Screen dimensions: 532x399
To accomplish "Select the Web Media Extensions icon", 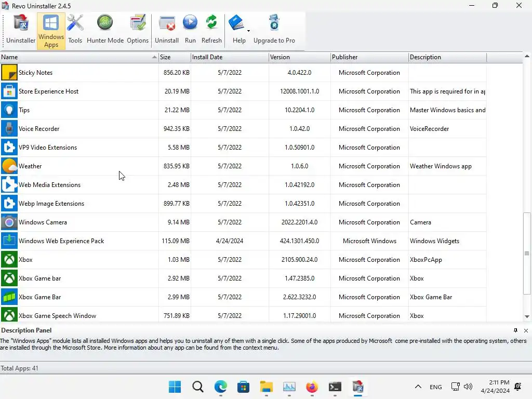I will coord(9,184).
